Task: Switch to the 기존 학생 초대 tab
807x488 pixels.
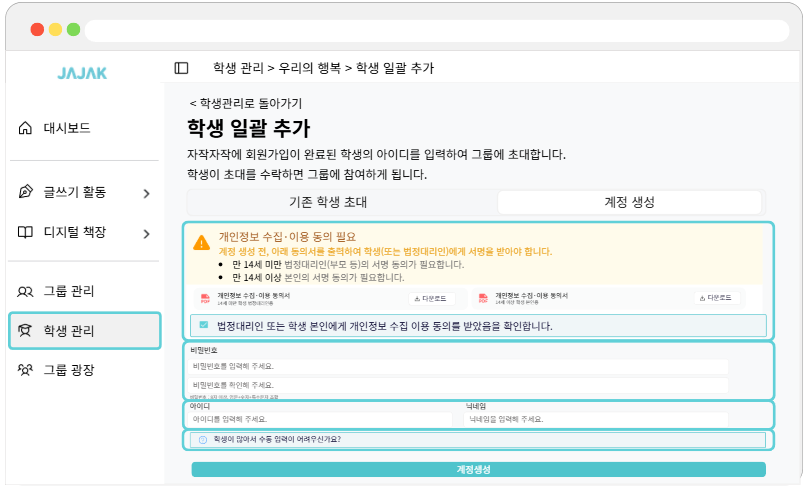Action: click(328, 202)
